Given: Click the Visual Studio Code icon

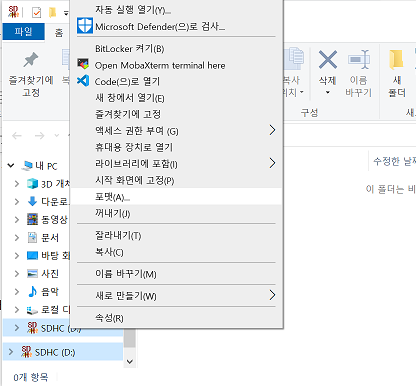Looking at the screenshot, I should pyautogui.click(x=83, y=81).
